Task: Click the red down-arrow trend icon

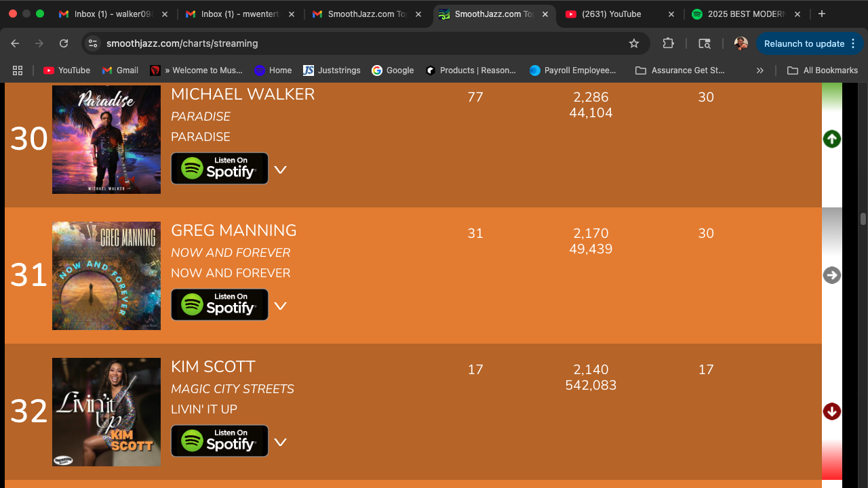Action: tap(831, 411)
